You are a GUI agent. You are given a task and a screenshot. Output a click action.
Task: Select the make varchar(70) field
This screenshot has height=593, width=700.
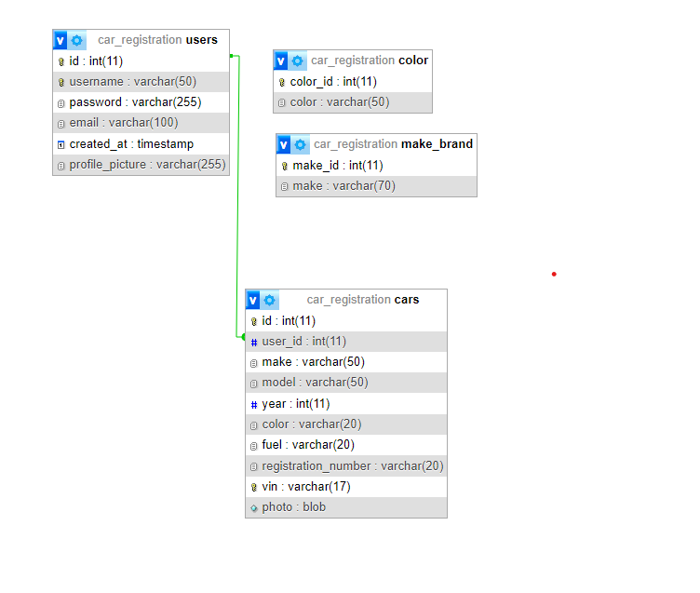tap(343, 186)
